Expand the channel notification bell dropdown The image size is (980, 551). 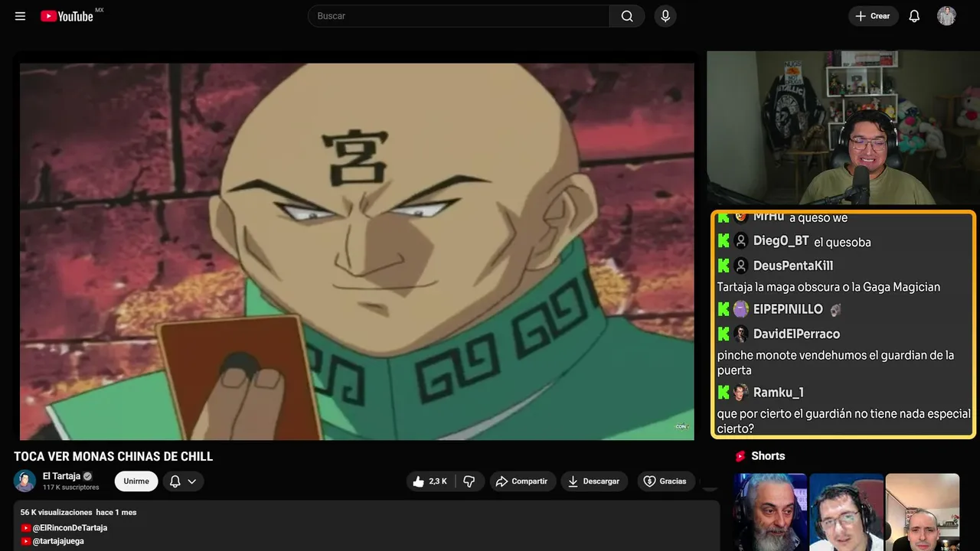pos(183,481)
